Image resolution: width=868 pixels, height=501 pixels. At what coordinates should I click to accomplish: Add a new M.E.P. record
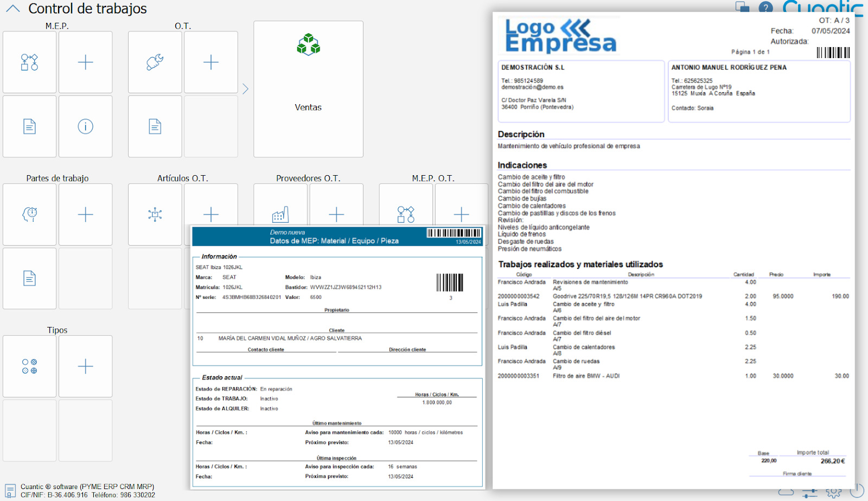(x=85, y=62)
